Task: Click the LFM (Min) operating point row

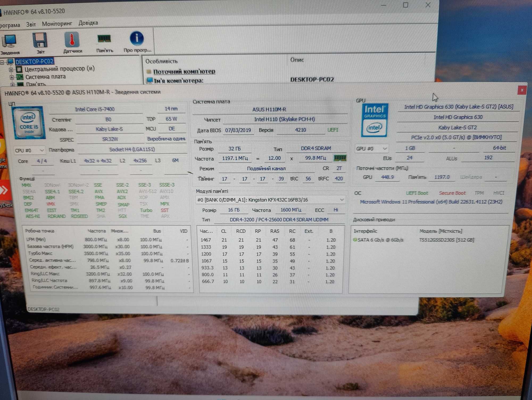Action: [107, 240]
